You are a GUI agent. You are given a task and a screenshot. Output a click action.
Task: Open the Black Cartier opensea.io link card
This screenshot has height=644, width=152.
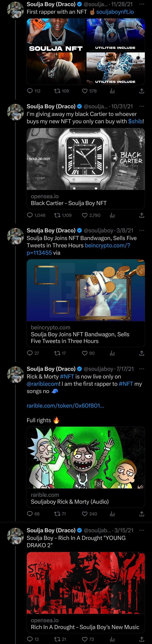[86, 199]
